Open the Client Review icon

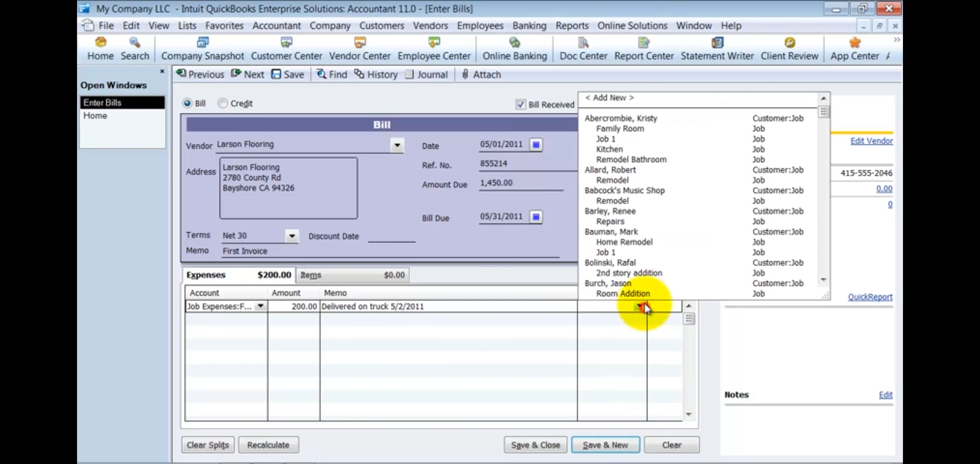tap(789, 49)
